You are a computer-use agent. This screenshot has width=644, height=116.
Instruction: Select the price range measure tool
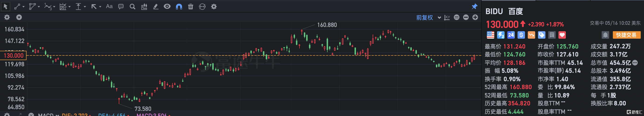[78, 7]
